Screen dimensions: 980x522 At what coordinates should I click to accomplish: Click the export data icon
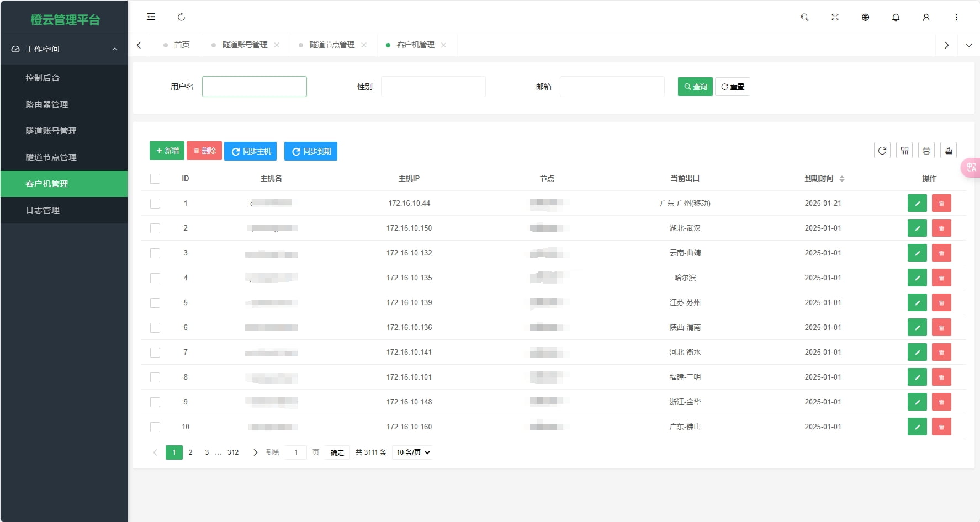click(949, 150)
